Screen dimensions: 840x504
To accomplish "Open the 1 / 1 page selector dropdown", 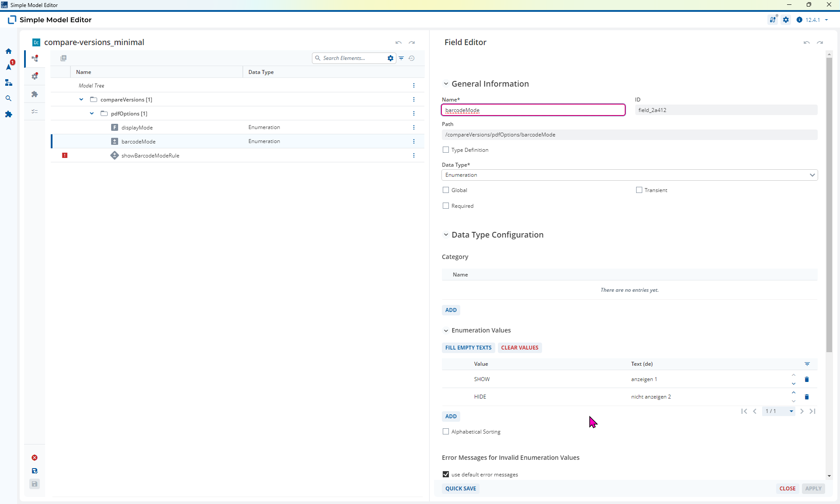I will click(779, 411).
